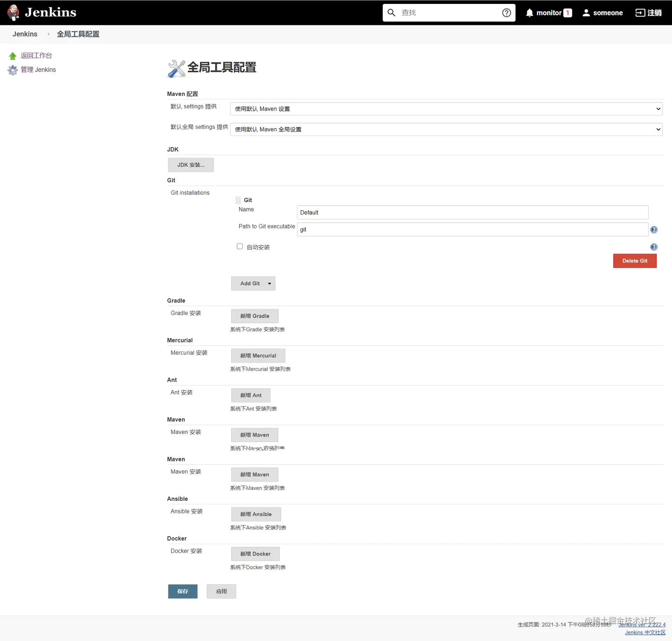672x641 pixels.
Task: Click 新增 Ansible button
Action: 256,514
